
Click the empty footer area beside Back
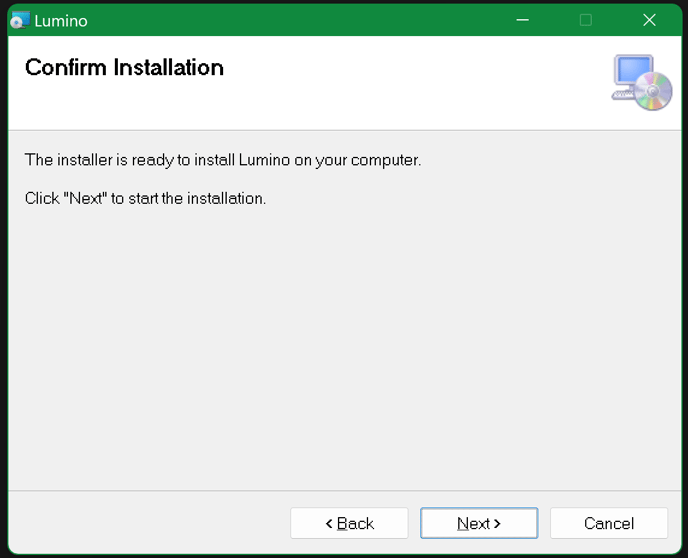click(149, 523)
